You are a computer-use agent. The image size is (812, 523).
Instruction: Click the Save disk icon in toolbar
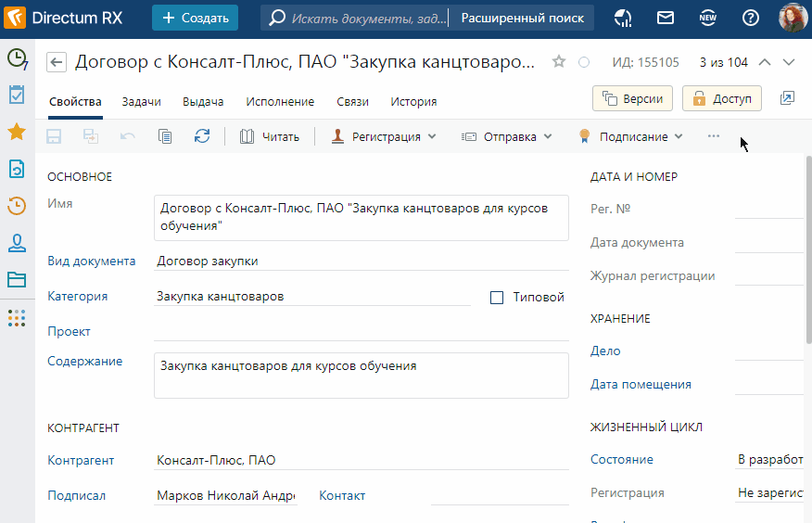tap(54, 136)
